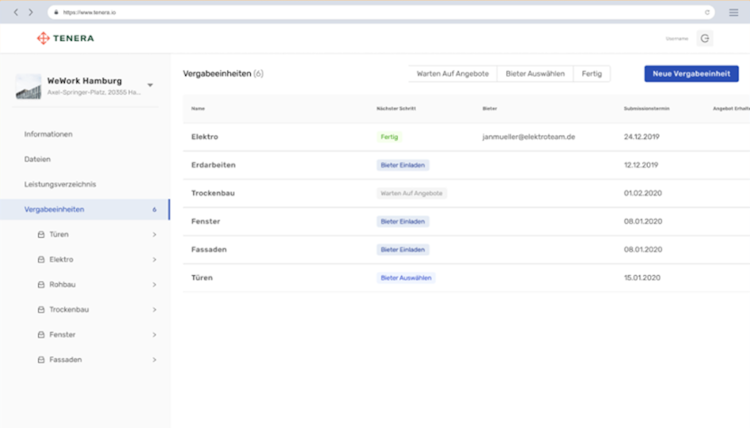Open Leistungsverzeichnis in the sidebar
This screenshot has height=428, width=750.
coord(60,184)
